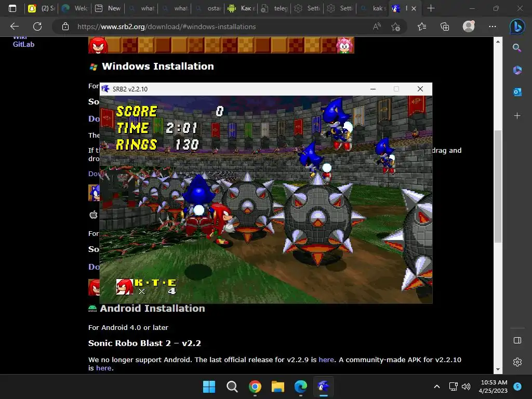Add this page to favorites

[x=395, y=26]
